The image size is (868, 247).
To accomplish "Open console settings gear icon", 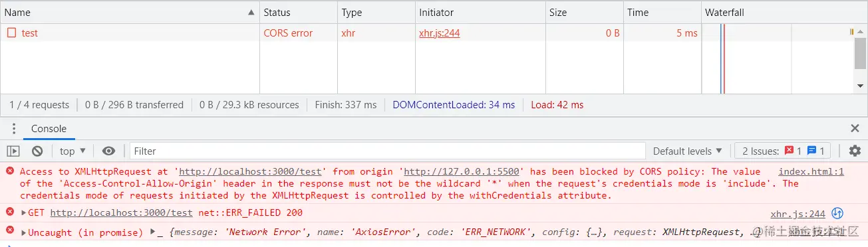I will (x=855, y=151).
